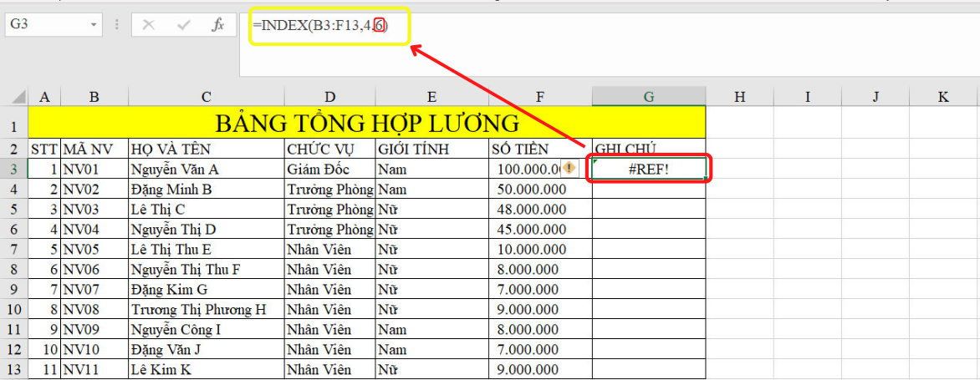Click the cell Trương Thị Phương H
The image size is (980, 380).
tap(207, 310)
